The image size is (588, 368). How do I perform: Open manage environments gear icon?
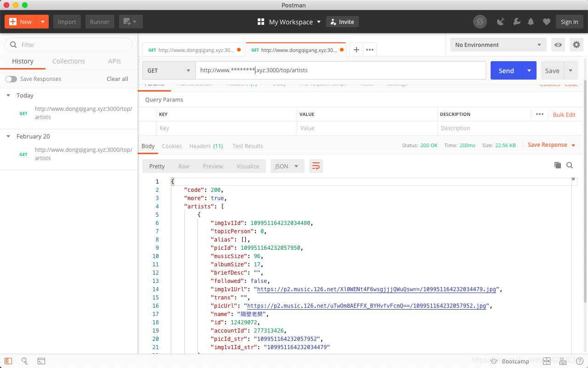(x=576, y=45)
